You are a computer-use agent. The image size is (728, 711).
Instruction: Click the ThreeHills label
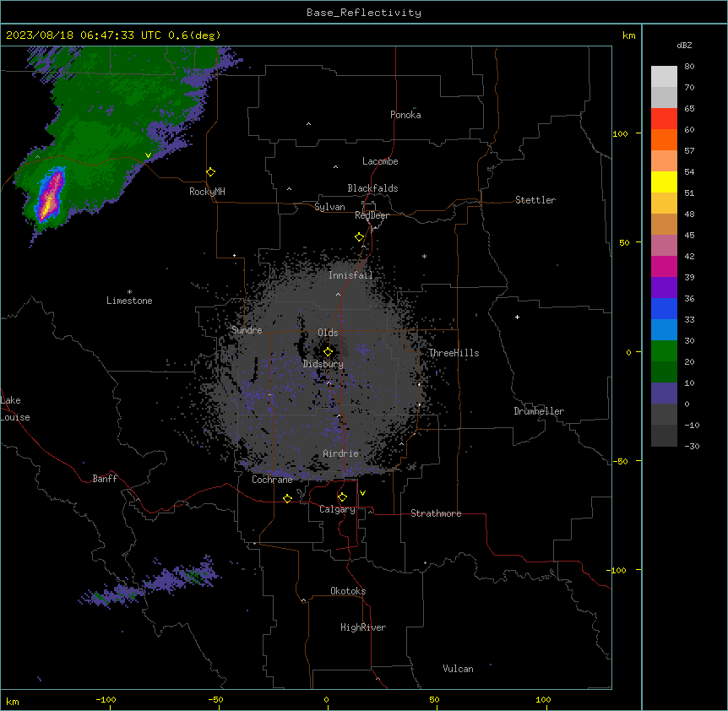(454, 353)
